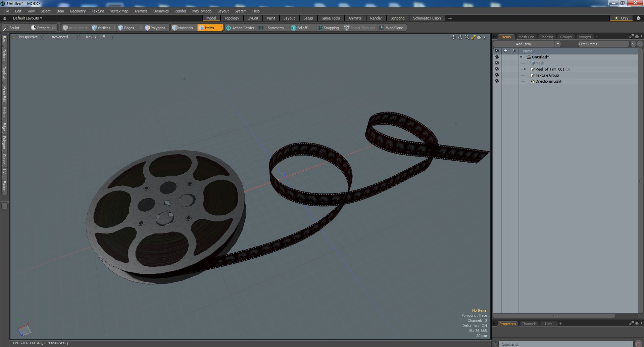Screen dimensions: 644x347
Task: Select the Texture Group item
Action: click(x=547, y=75)
